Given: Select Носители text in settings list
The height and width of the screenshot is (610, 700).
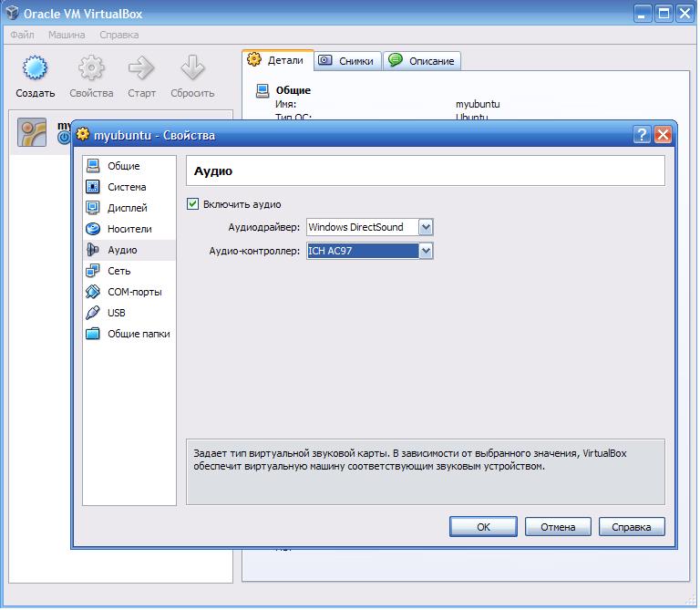Looking at the screenshot, I should [129, 229].
